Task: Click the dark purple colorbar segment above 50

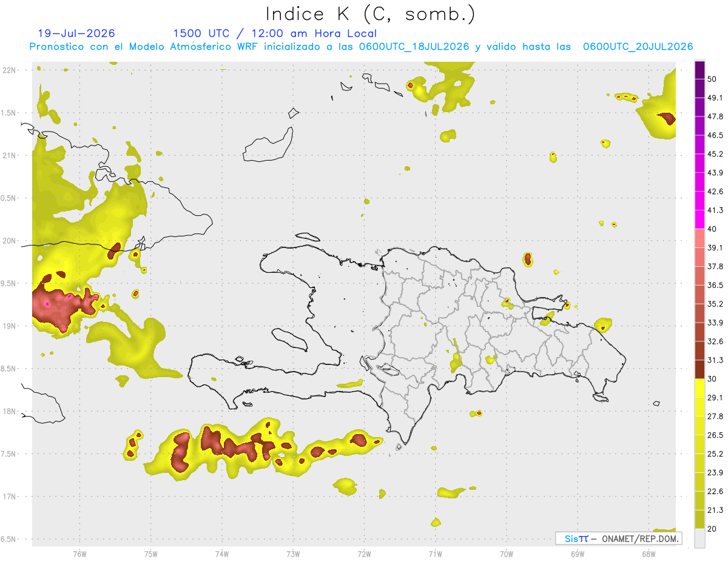Action: click(699, 70)
